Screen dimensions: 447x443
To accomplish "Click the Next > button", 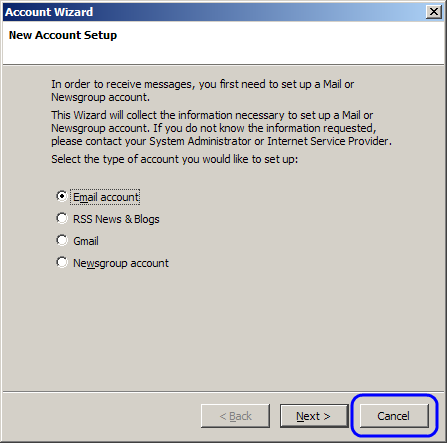I will tap(314, 416).
